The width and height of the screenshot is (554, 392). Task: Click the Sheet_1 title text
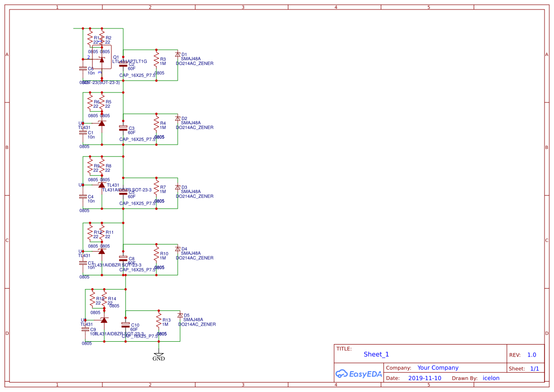376,354
